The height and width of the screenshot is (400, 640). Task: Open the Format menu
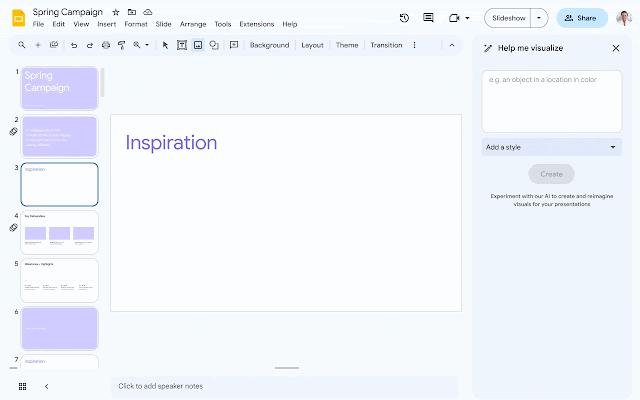click(136, 24)
